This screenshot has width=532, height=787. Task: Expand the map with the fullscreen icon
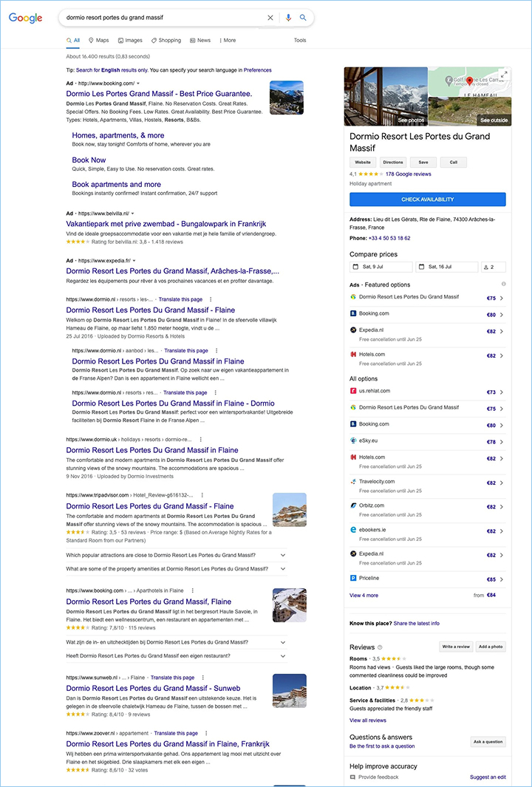coord(504,75)
